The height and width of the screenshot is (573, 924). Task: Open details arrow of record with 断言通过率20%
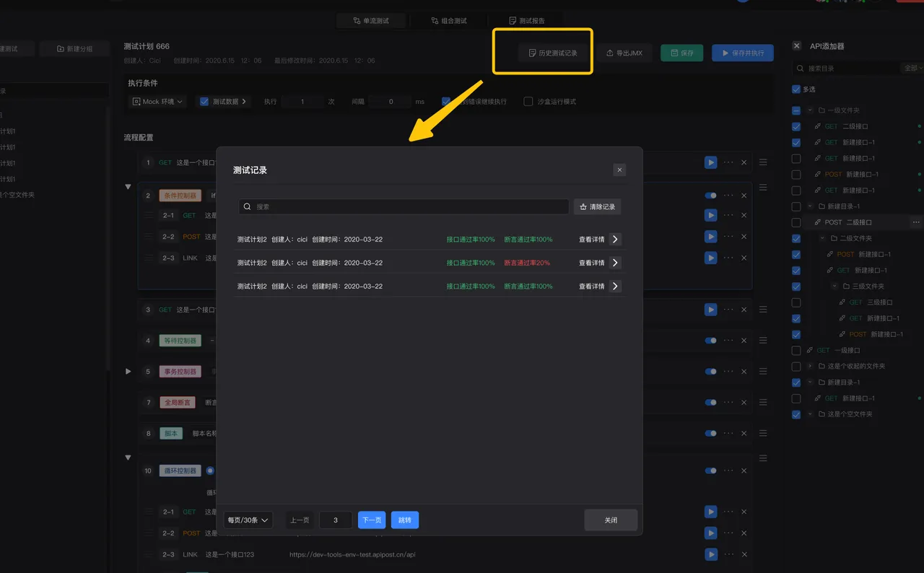pyautogui.click(x=615, y=263)
